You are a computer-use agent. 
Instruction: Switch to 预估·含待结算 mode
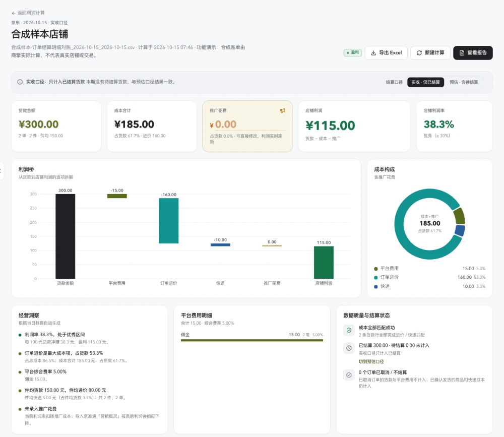(x=464, y=82)
